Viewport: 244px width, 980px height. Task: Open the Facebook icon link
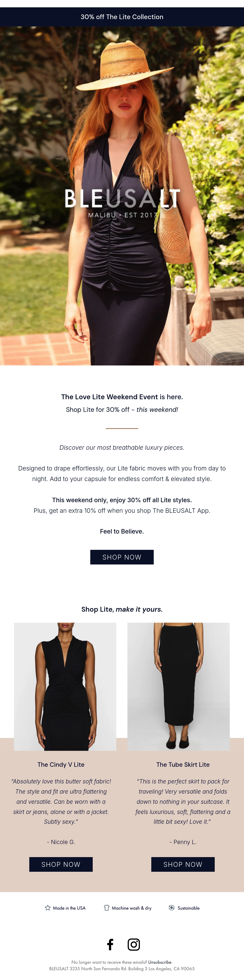click(x=110, y=944)
